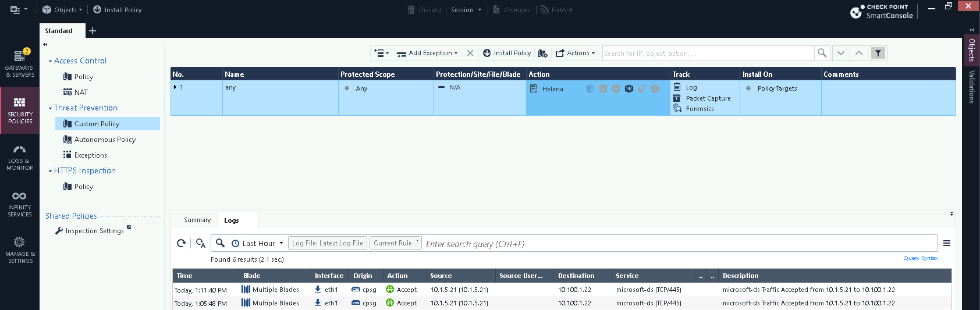Screen dimensions: 980x310
Task: Click the search magnifier in the rule toolbar
Action: coord(822,53)
